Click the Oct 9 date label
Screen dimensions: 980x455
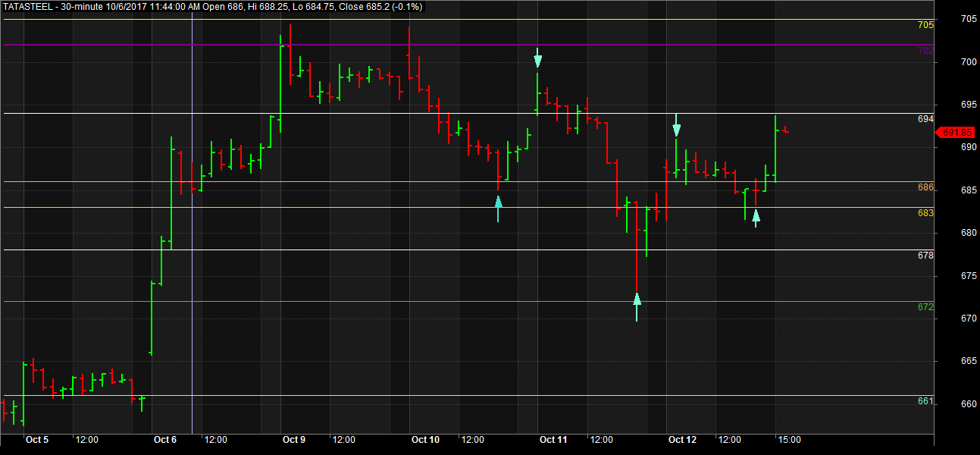pyautogui.click(x=293, y=440)
